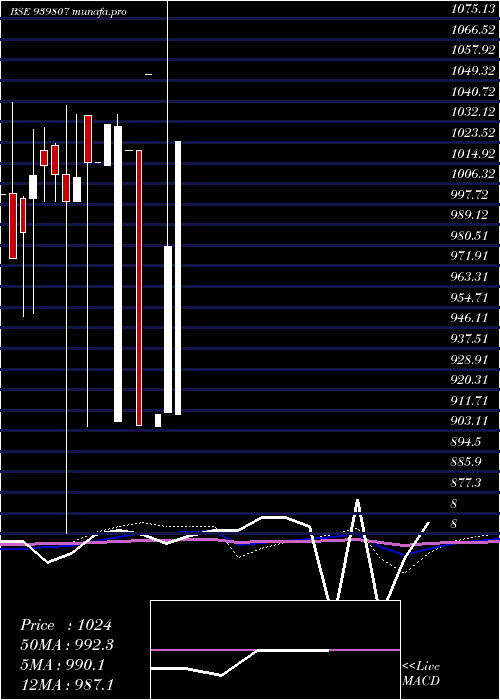Select the 946.11 axis label
Viewport: 500px width, 700px height.
(470, 318)
